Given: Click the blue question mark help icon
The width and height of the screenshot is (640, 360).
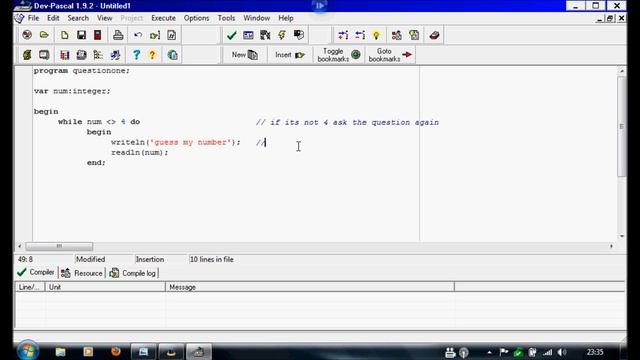Looking at the screenshot, I should (136, 55).
